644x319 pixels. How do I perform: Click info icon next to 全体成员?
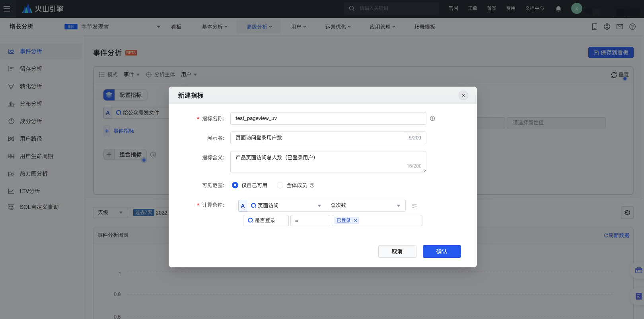pyautogui.click(x=312, y=185)
